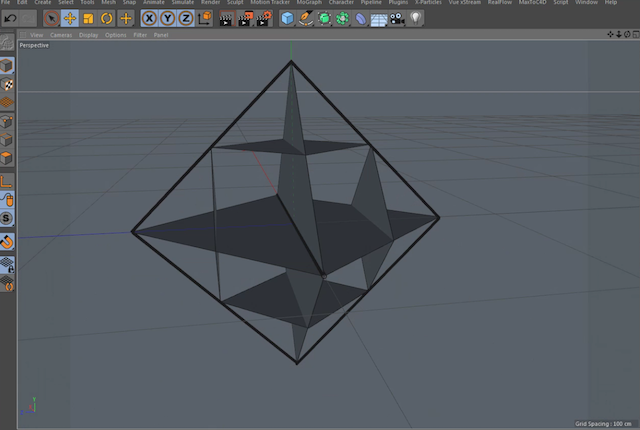Open the green generator objects icon
Screen dimensions: 640x430
[324, 18]
